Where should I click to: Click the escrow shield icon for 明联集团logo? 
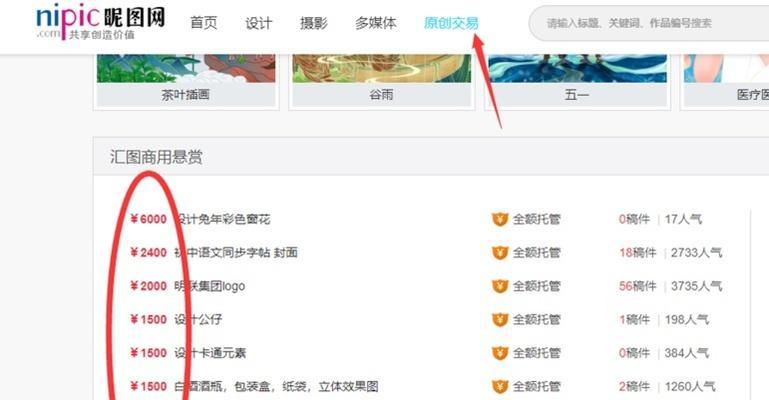tap(500, 286)
